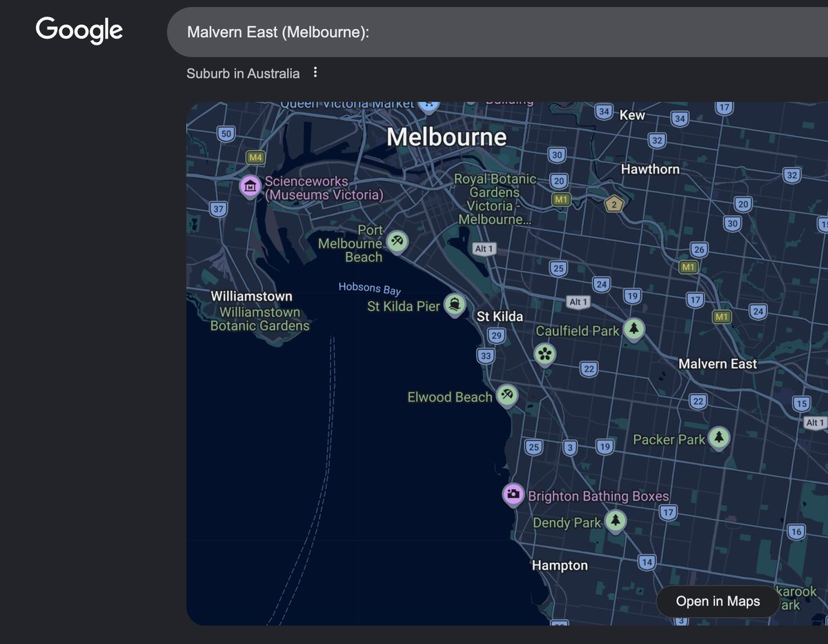Click the flower garden pin below Caulfield Park
The image size is (828, 644).
[544, 355]
